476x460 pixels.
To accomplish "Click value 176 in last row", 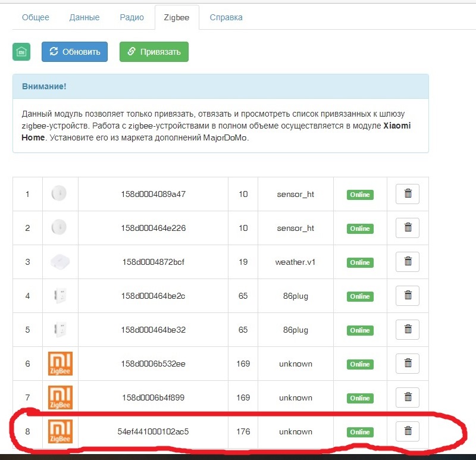I will pos(243,431).
